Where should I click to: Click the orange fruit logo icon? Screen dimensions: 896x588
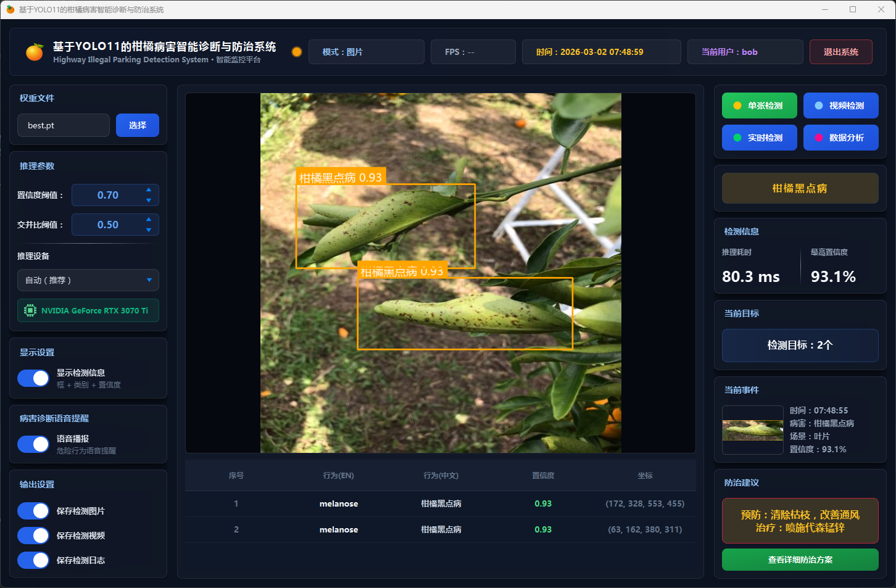coord(35,52)
